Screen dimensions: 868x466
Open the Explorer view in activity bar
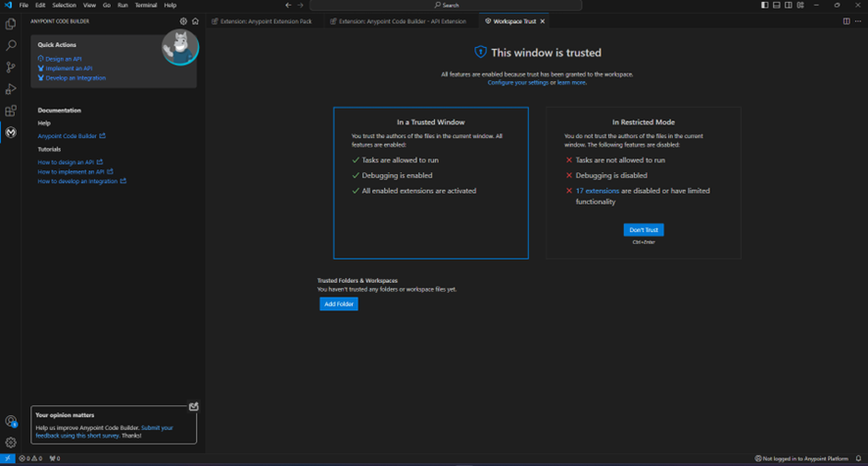click(x=11, y=24)
